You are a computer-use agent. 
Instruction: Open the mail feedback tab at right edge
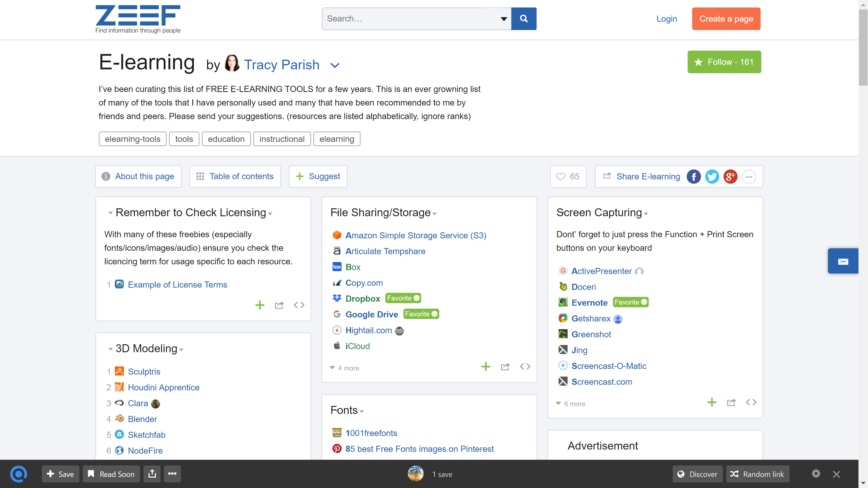tap(843, 261)
